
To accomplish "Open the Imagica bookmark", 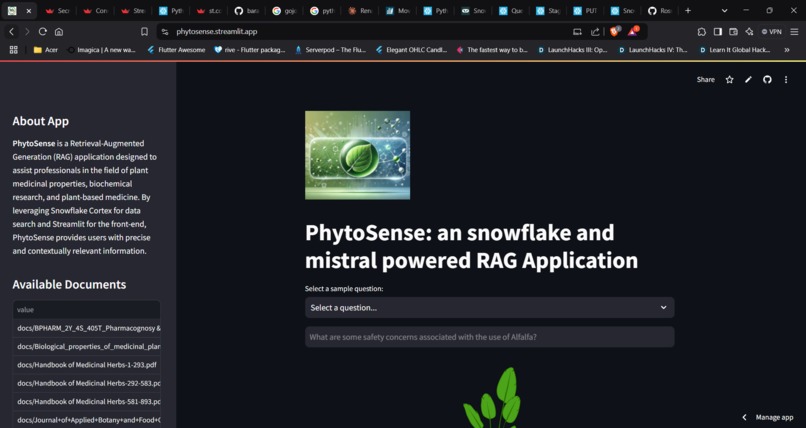I will pos(102,50).
